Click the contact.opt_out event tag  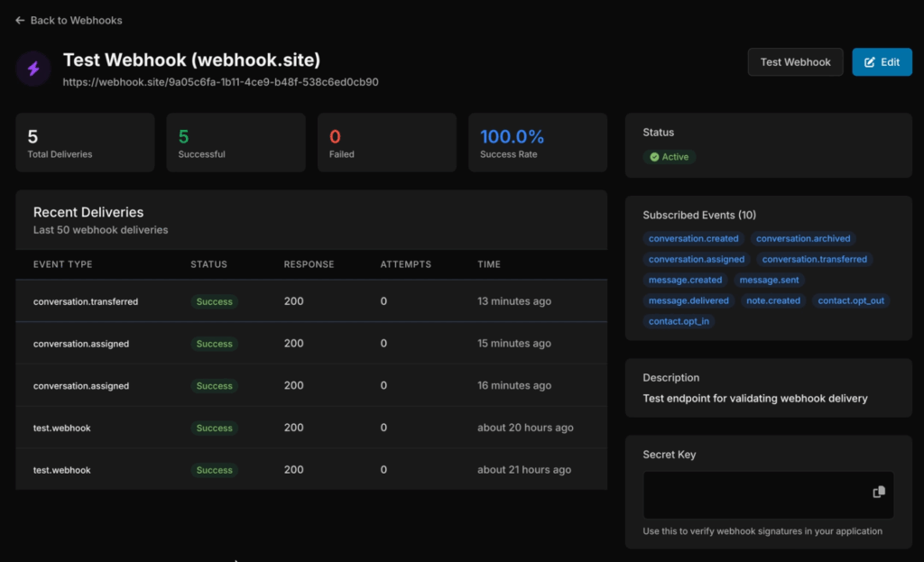point(851,300)
